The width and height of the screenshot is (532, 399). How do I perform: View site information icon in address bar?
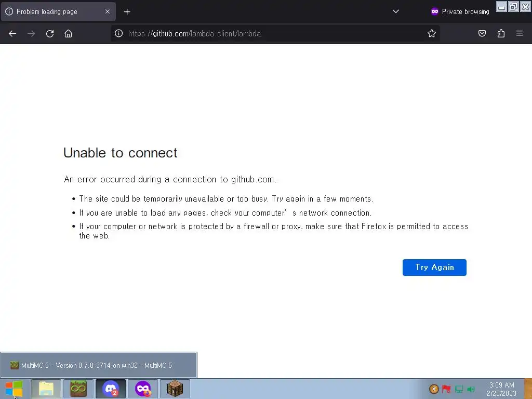click(x=119, y=33)
